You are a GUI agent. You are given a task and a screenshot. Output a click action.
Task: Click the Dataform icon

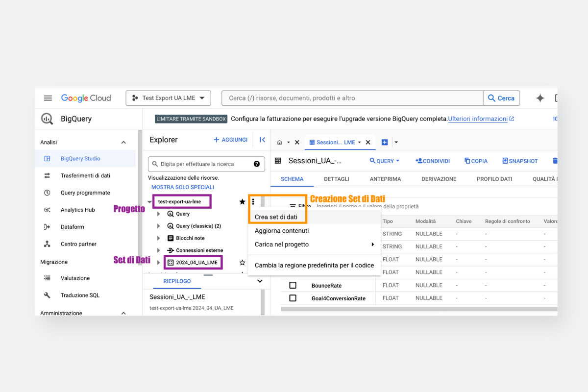47,227
